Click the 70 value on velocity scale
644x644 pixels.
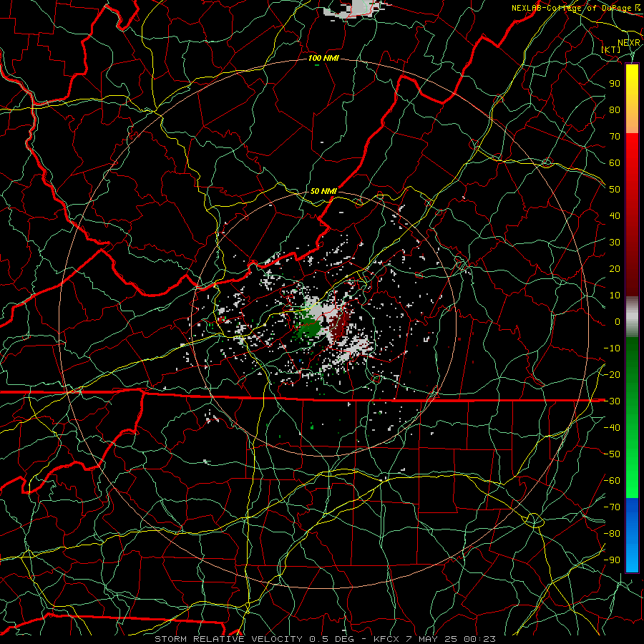click(615, 137)
